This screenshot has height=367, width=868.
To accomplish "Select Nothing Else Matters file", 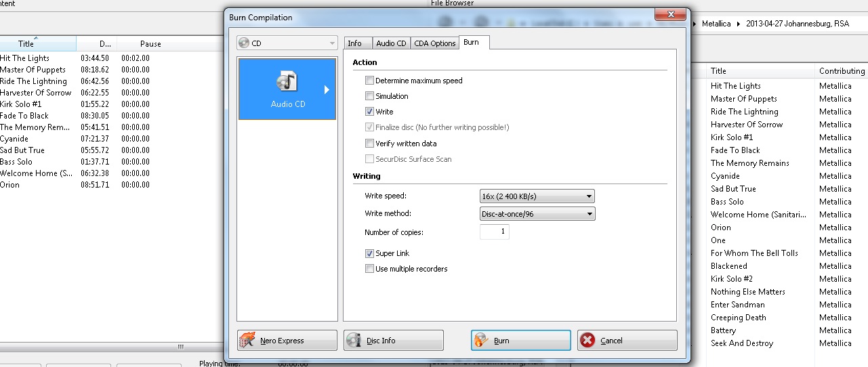I will pos(748,292).
